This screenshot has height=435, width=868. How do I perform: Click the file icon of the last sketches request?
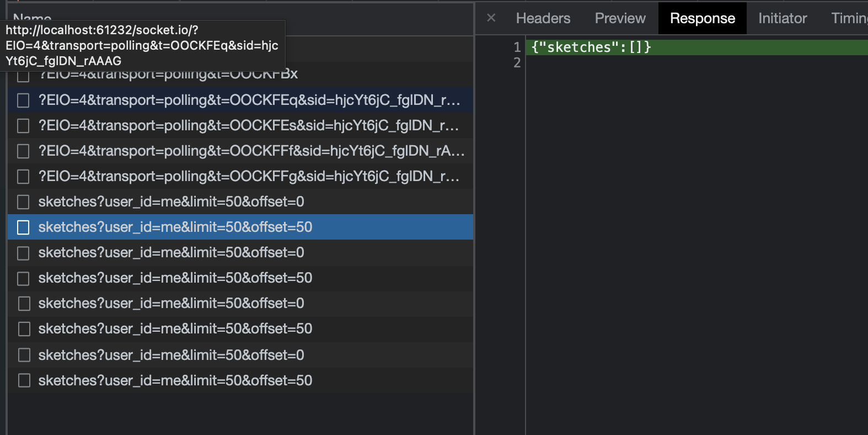24,381
